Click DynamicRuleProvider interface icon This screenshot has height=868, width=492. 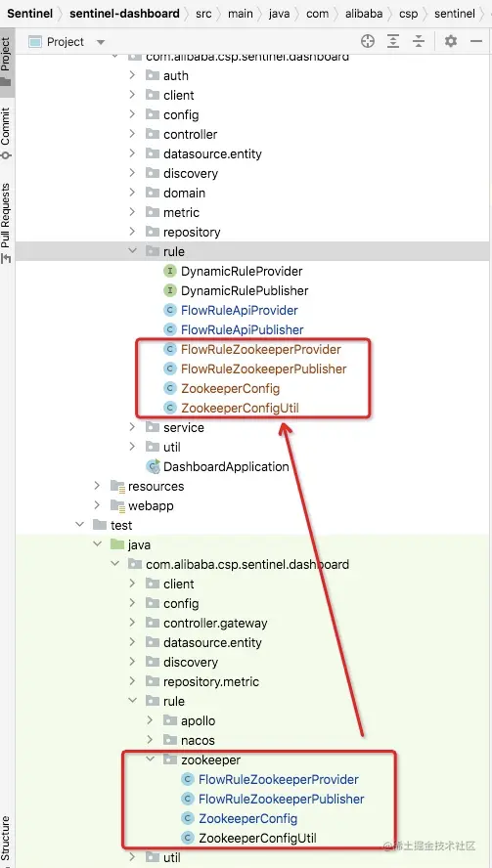point(170,272)
